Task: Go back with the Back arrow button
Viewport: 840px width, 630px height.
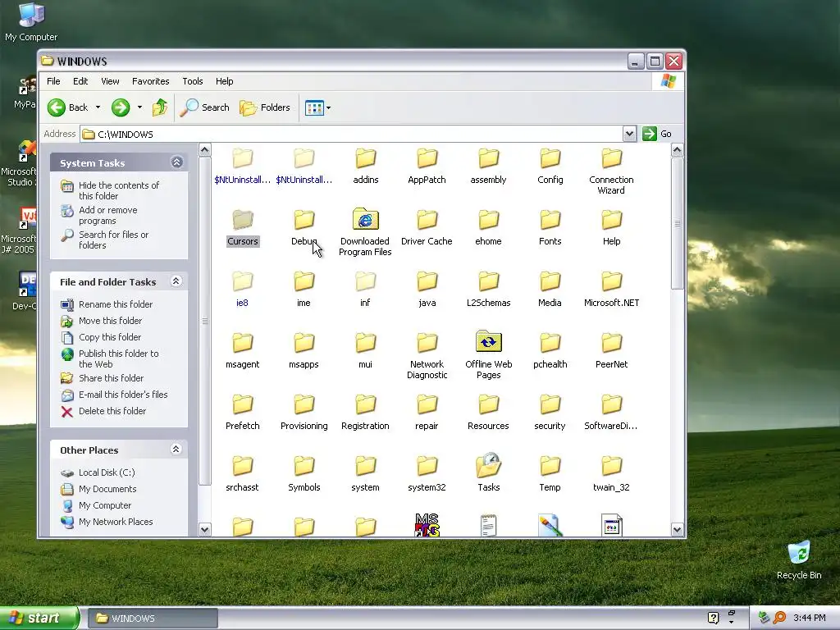Action: [x=67, y=107]
